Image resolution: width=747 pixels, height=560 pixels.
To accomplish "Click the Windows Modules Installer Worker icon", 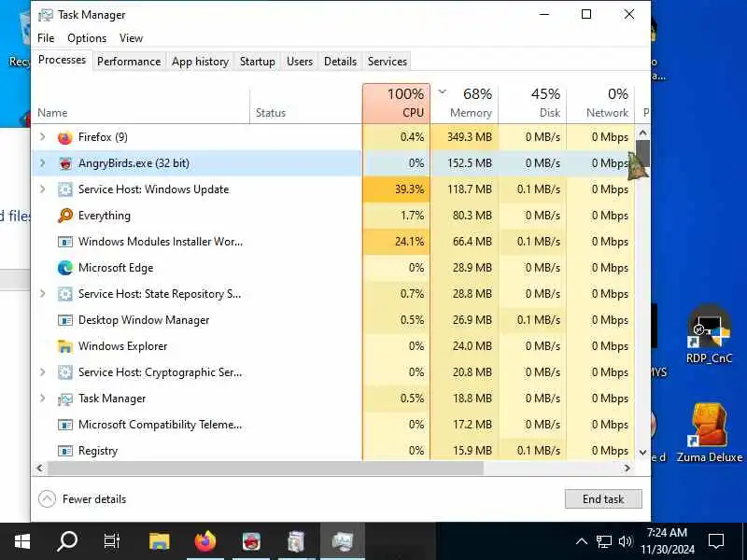I will pos(64,242).
